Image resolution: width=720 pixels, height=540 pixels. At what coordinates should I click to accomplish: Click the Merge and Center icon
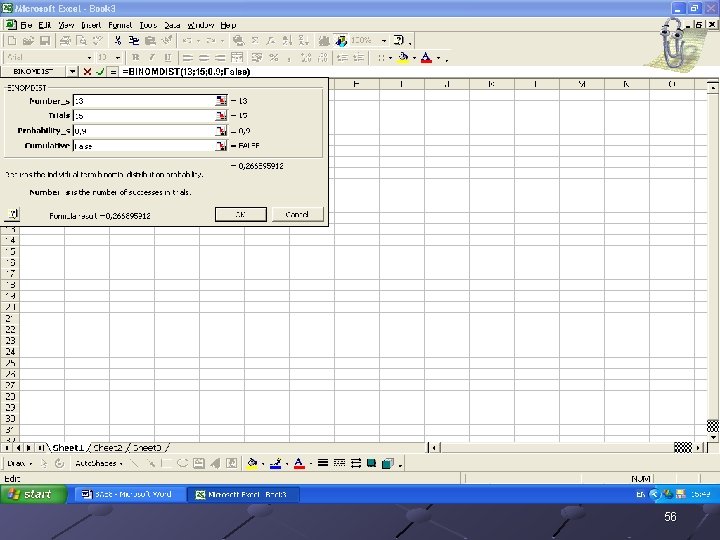(x=237, y=57)
